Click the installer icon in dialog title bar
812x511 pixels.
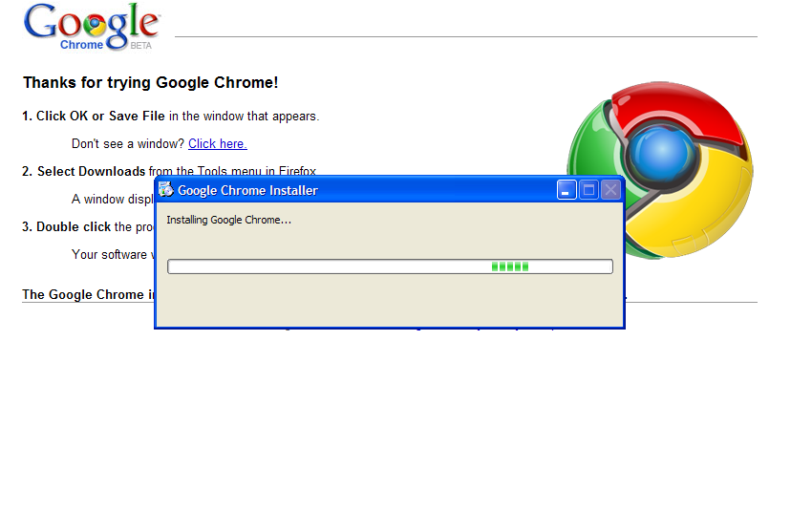coord(165,189)
